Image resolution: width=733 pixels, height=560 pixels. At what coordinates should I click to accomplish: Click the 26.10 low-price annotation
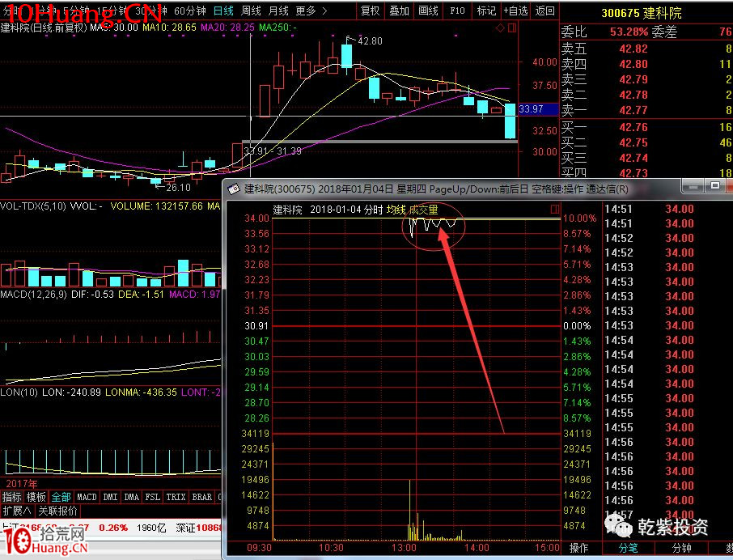click(178, 188)
